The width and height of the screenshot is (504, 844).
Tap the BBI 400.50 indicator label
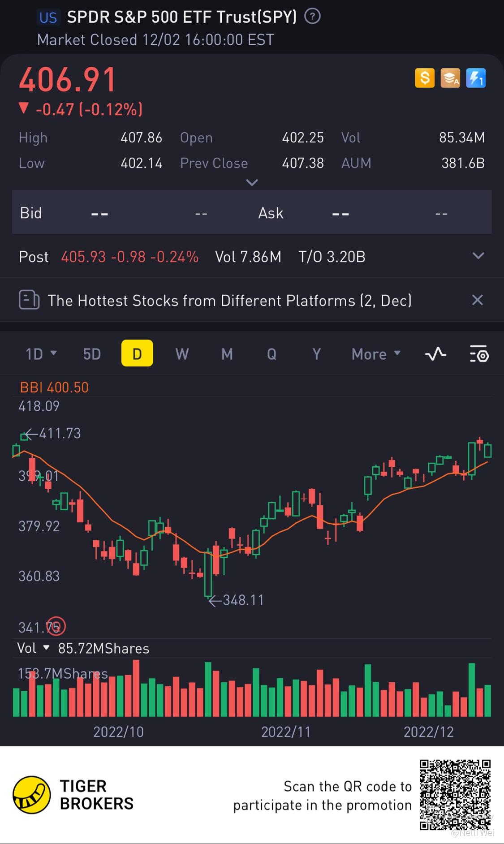(x=54, y=387)
